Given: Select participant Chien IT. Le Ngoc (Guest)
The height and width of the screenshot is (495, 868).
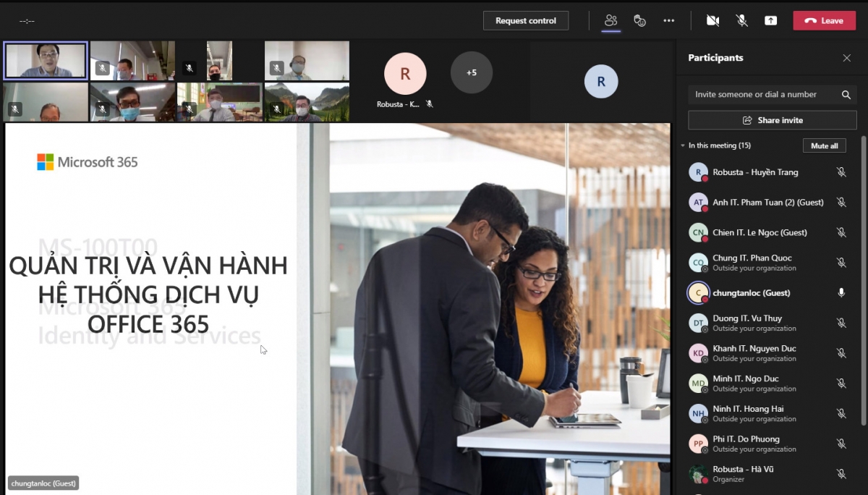Looking at the screenshot, I should pyautogui.click(x=759, y=232).
